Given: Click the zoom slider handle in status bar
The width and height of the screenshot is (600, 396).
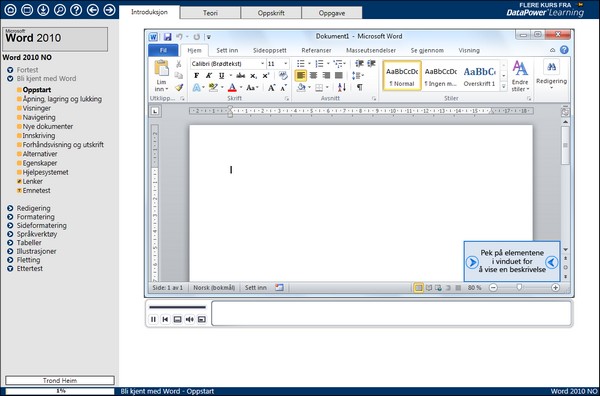Looking at the screenshot, I should (519, 287).
